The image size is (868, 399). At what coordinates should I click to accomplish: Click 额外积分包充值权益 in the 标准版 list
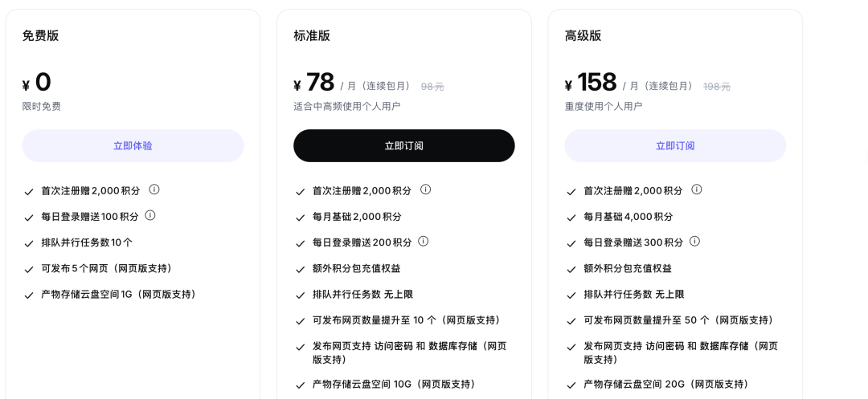point(357,269)
